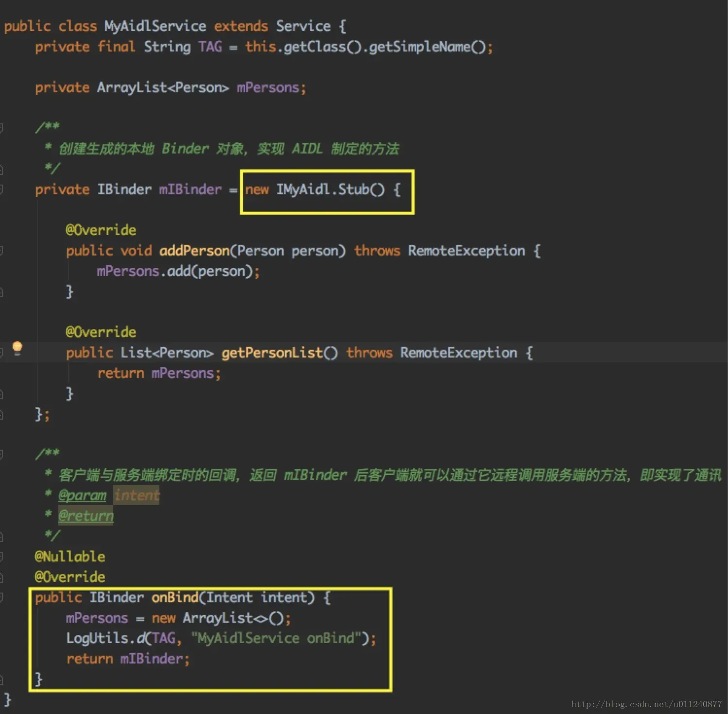The width and height of the screenshot is (728, 714).
Task: Click the LogUtils.d call
Action: [x=221, y=638]
